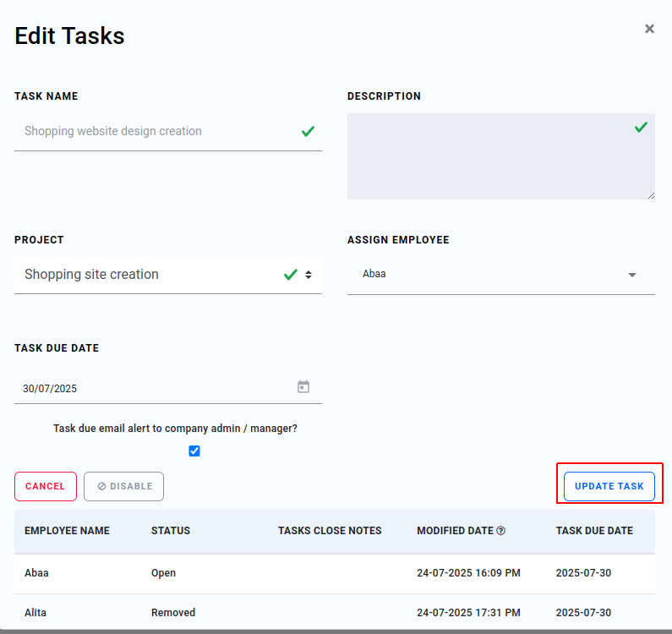Click the Modified Date help icon

(500, 531)
